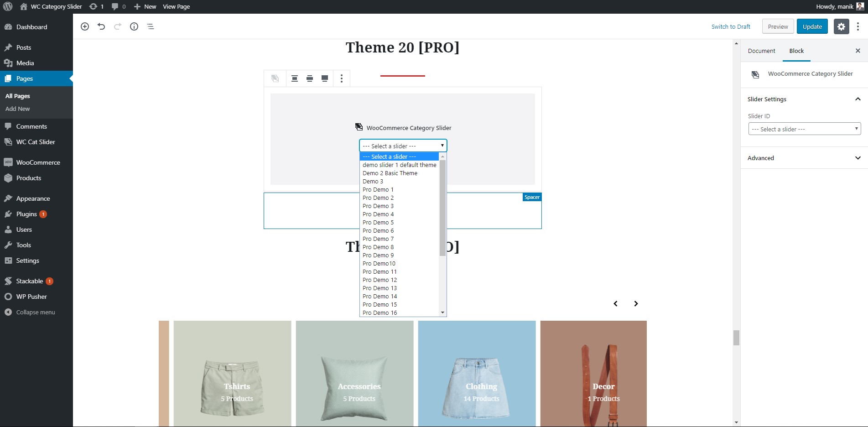The image size is (868, 427).
Task: Click Collapse menu
Action: pyautogui.click(x=36, y=312)
